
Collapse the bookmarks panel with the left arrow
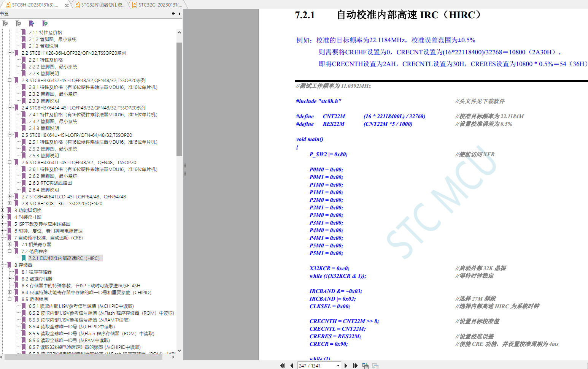pos(179,14)
